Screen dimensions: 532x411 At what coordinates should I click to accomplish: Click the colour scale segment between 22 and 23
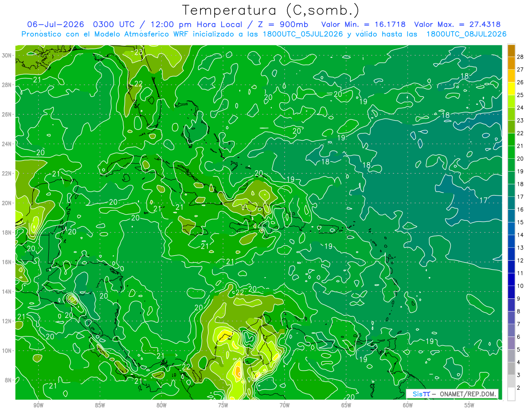pyautogui.click(x=511, y=127)
